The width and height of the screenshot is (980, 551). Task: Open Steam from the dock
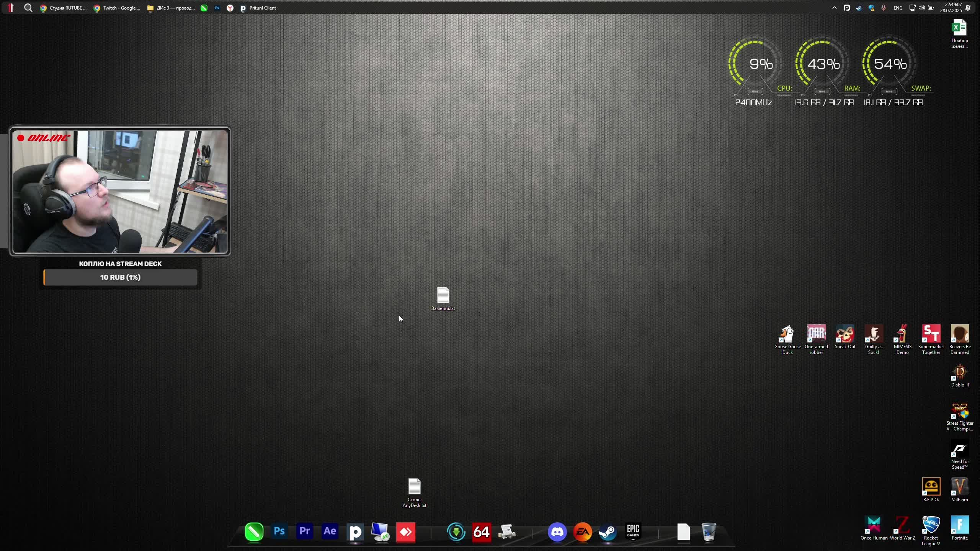pyautogui.click(x=608, y=532)
